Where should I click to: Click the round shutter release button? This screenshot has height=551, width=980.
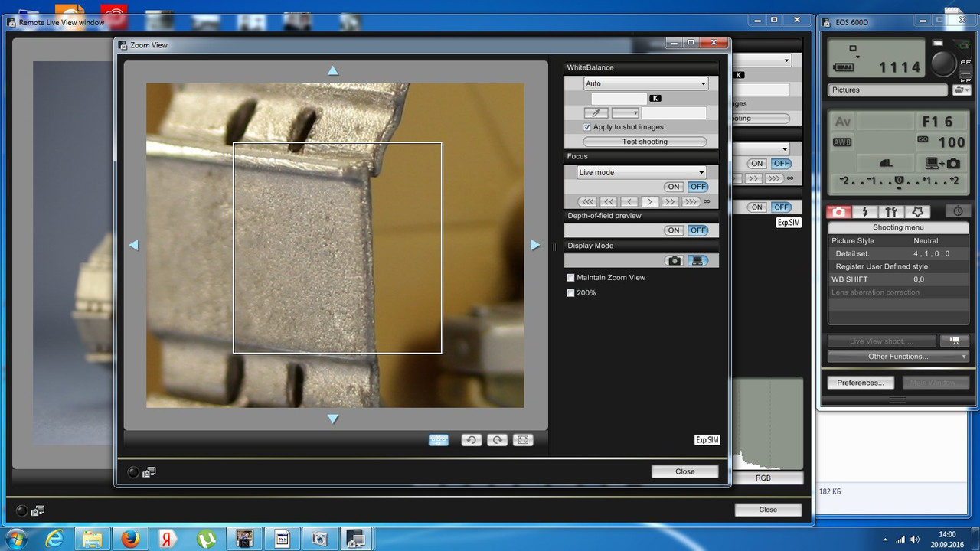(x=944, y=64)
